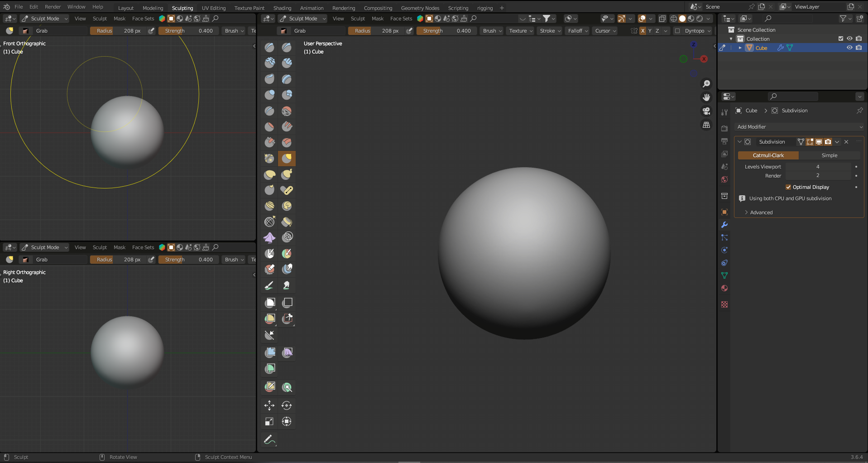Open Material Properties tab in properties sidebar
Viewport: 868px width, 463px height.
[x=724, y=288]
